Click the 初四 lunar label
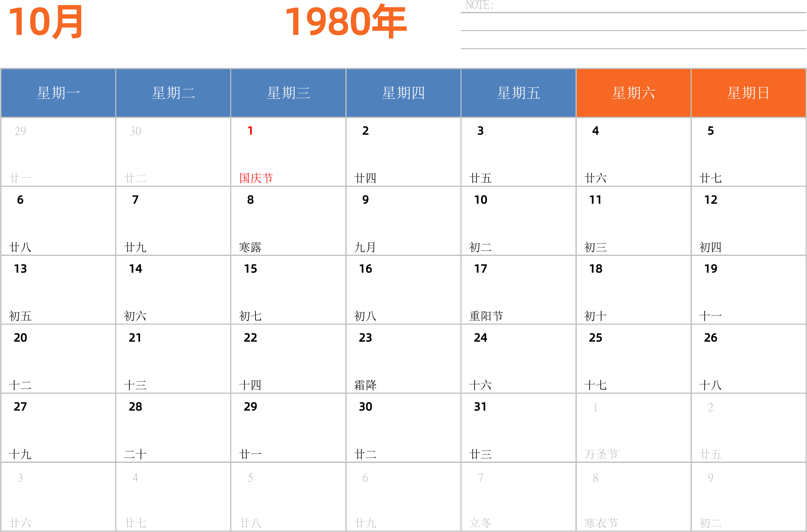807x532 pixels. click(x=711, y=247)
